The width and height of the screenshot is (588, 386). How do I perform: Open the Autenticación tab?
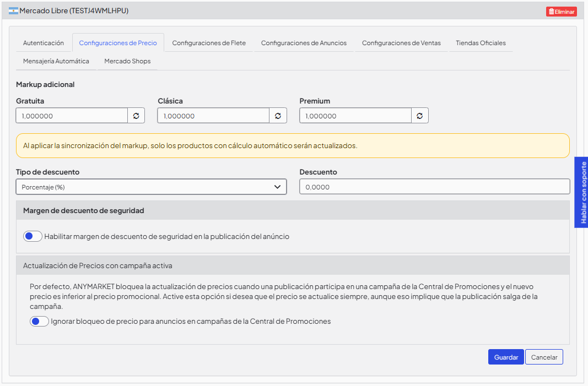44,43
